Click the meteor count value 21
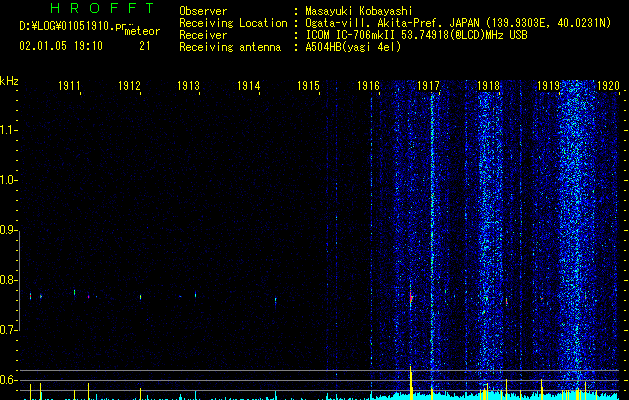This screenshot has width=629, height=400. 145,46
